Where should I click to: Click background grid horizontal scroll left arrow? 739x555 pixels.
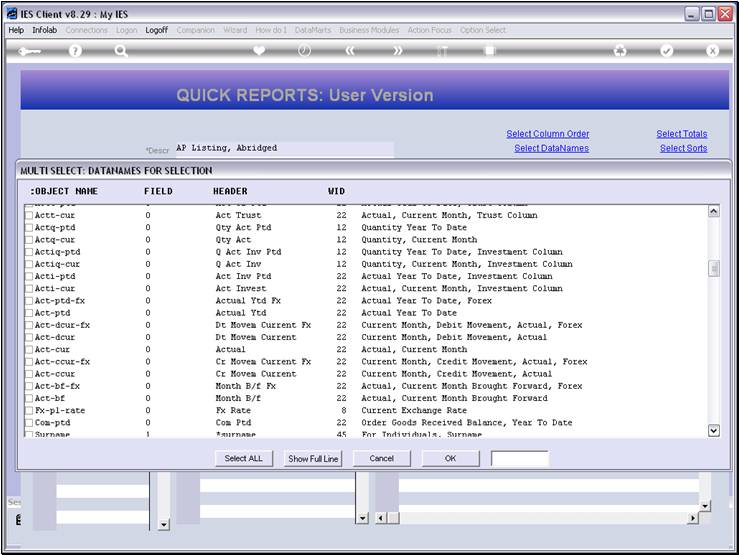point(381,518)
